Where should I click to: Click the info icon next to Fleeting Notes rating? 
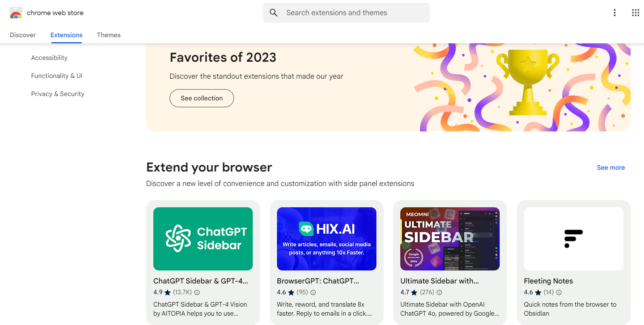[x=558, y=292]
